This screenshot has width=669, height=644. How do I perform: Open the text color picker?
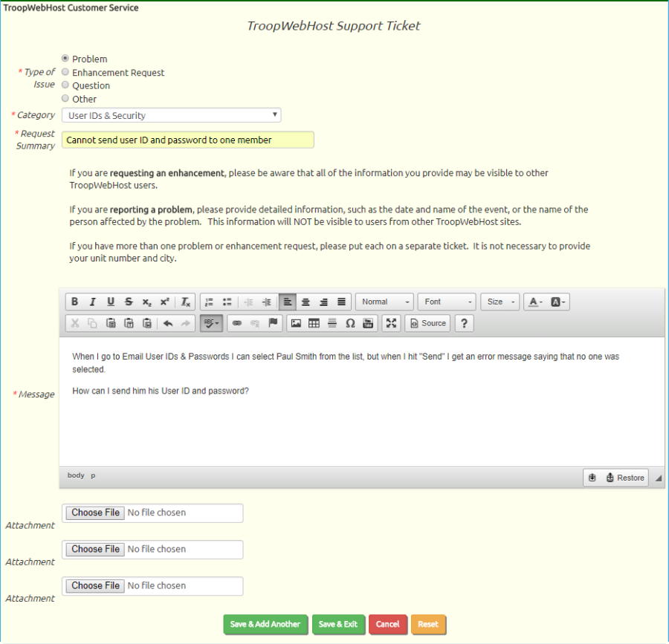(x=535, y=302)
